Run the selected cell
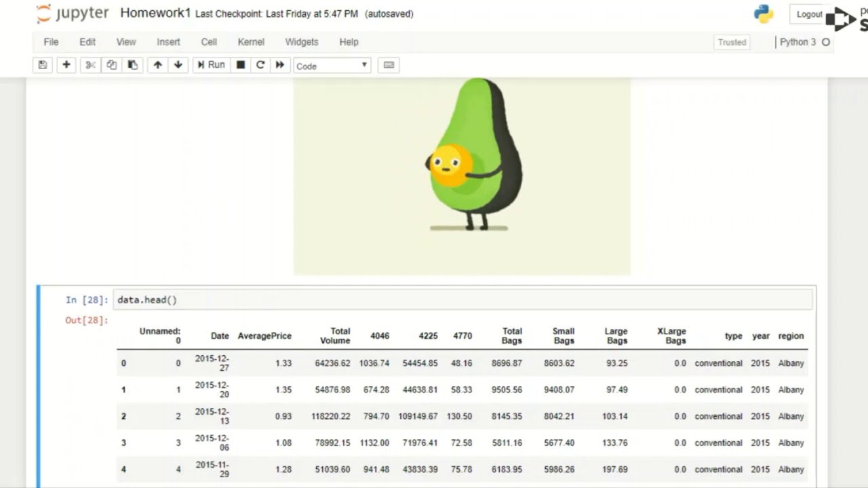Viewport: 868px width, 488px height. pyautogui.click(x=211, y=65)
